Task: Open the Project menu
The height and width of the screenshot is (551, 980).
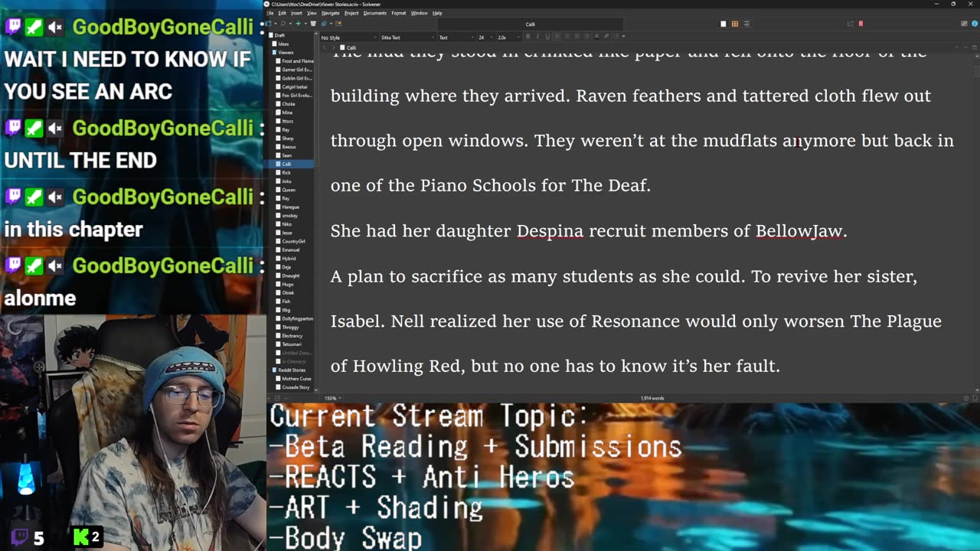Action: pos(351,13)
